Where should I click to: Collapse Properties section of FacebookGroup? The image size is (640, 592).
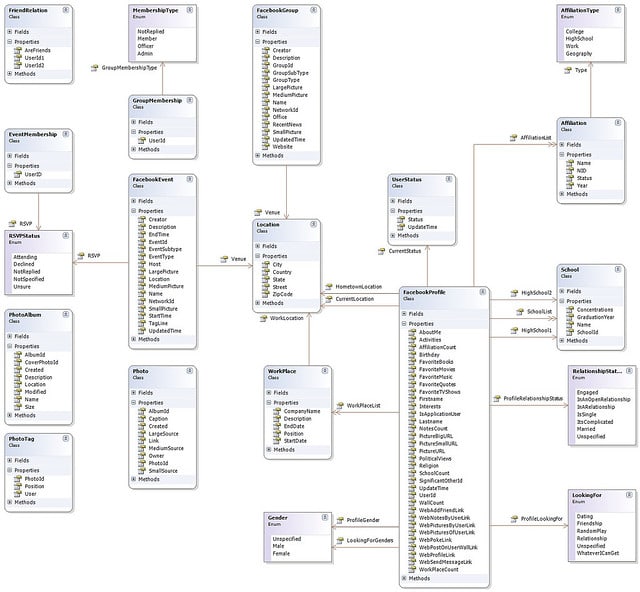pos(258,42)
